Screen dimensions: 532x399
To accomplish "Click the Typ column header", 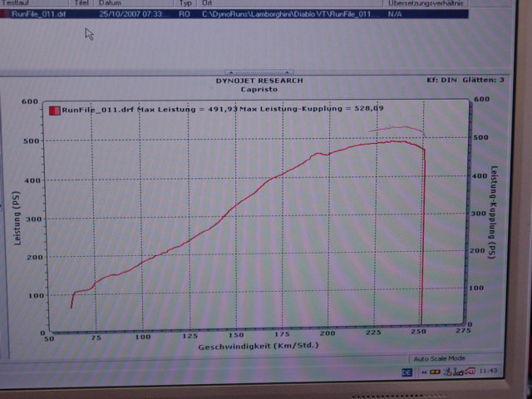I will pyautogui.click(x=185, y=4).
